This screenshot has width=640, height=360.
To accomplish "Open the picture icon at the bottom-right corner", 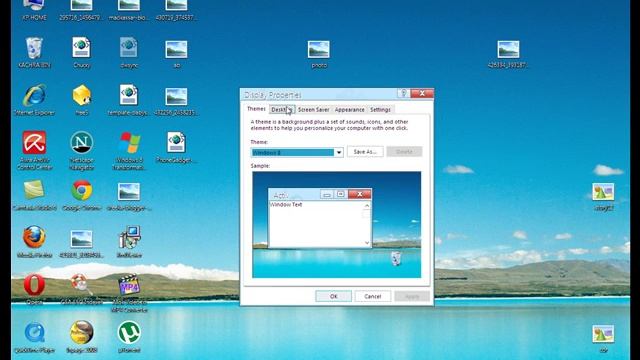I will [603, 339].
